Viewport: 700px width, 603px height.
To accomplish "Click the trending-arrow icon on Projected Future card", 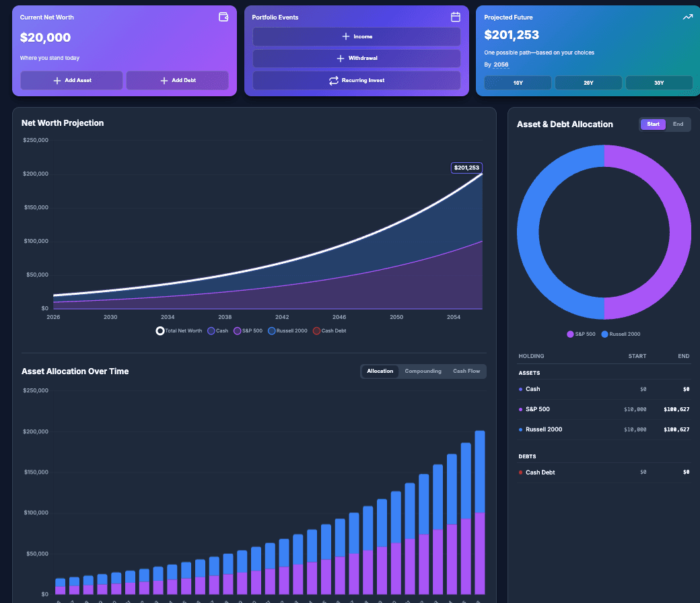I will pyautogui.click(x=687, y=17).
